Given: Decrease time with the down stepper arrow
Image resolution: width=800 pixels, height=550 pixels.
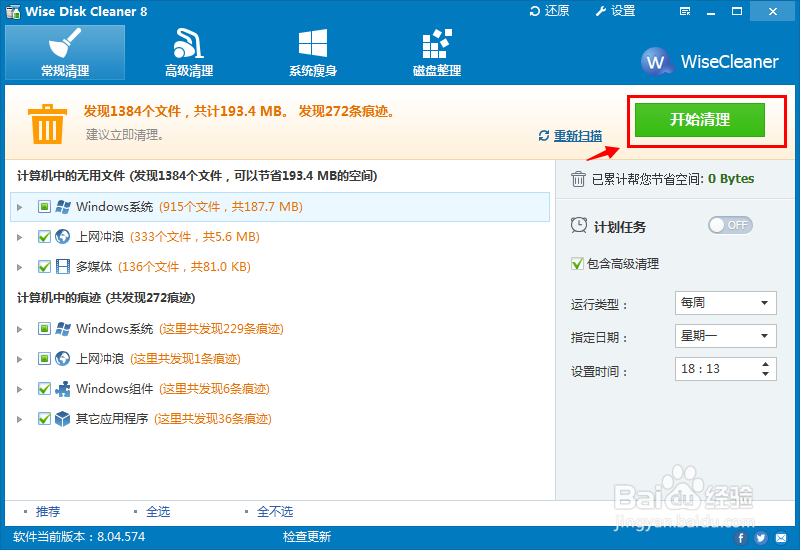Looking at the screenshot, I should (x=765, y=374).
